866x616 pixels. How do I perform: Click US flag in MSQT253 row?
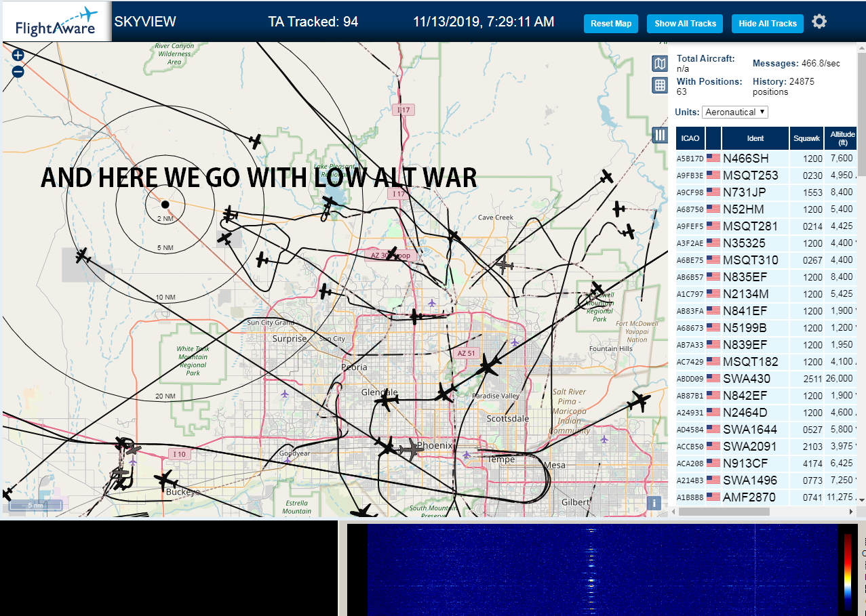(713, 175)
